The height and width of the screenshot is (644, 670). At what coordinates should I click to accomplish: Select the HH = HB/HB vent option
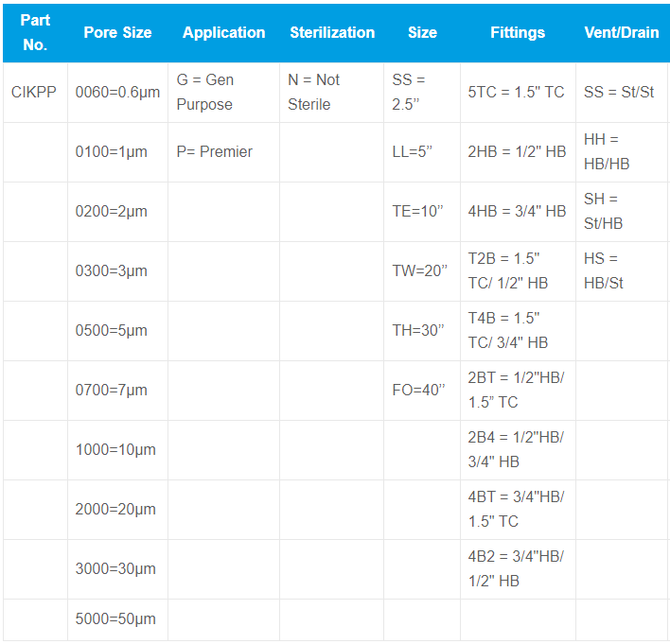coord(622,152)
